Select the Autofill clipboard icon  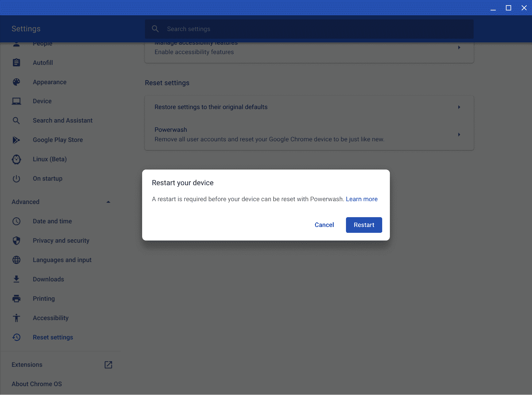coord(16,62)
